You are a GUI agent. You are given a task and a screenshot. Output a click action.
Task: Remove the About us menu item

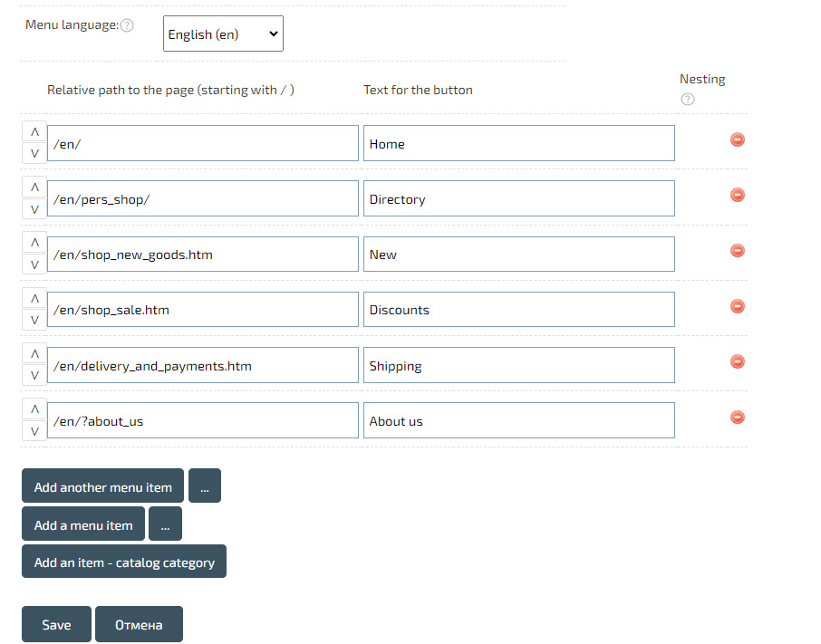[x=738, y=417]
